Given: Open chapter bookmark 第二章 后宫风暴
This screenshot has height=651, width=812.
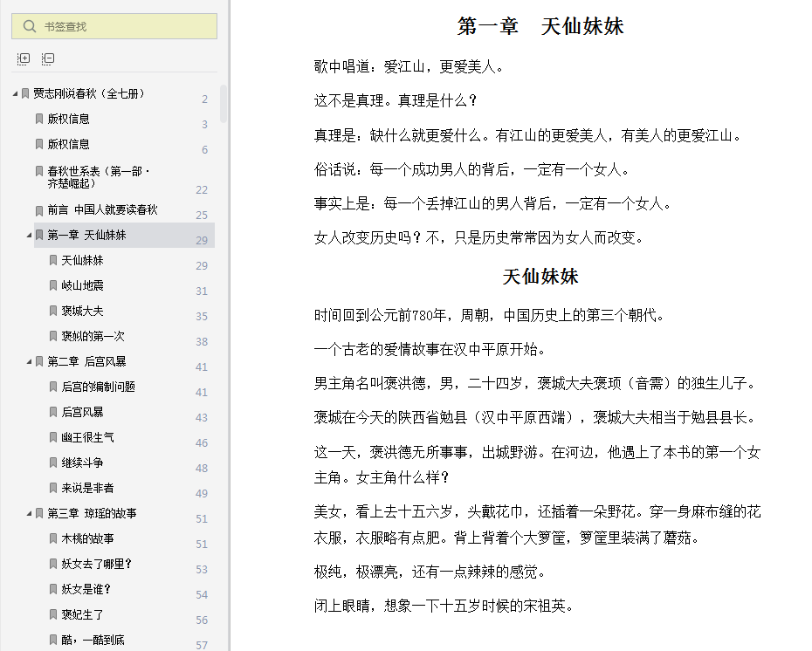Looking at the screenshot, I should pos(87,362).
